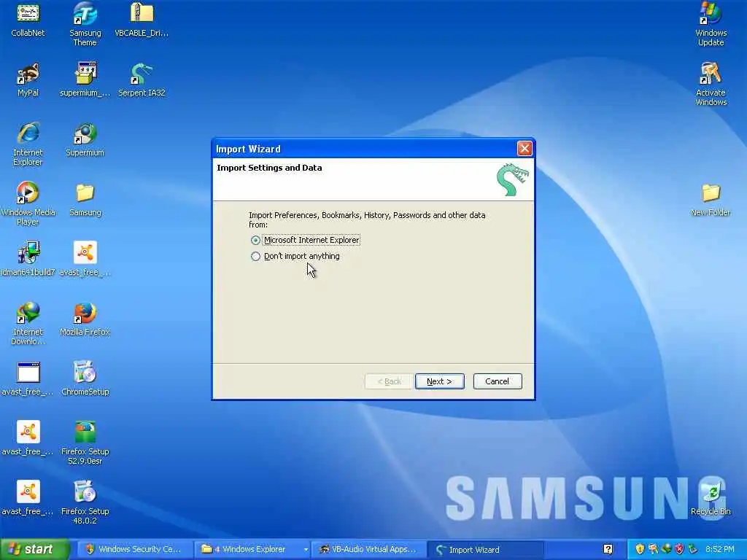Select the VBCABLE_Driver zip folder icon
The height and width of the screenshot is (560, 747).
pos(142,20)
